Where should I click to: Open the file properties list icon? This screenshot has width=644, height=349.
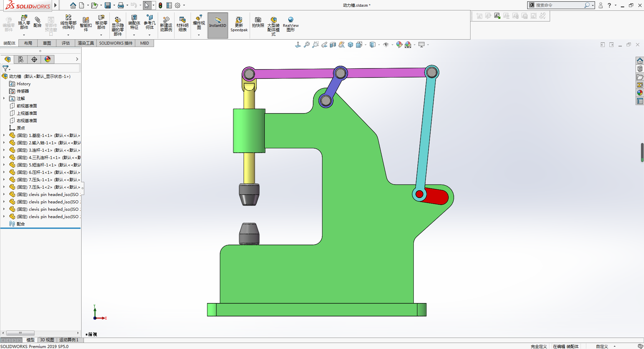169,5
